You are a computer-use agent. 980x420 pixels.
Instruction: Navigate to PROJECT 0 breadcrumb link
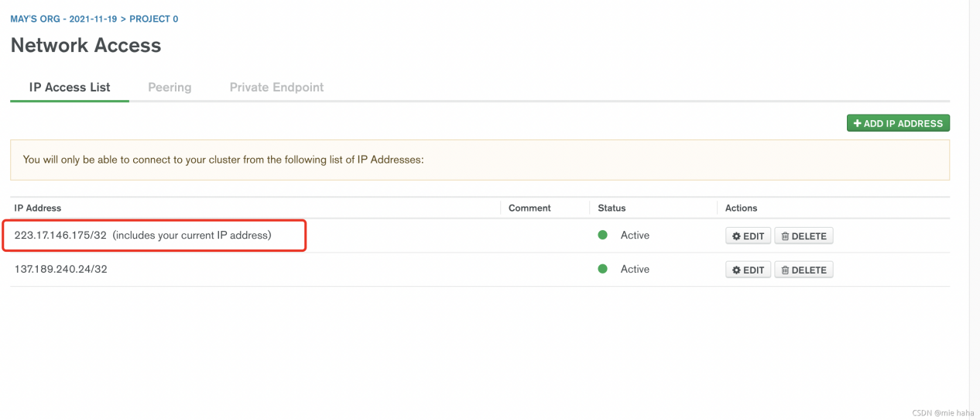(153, 19)
